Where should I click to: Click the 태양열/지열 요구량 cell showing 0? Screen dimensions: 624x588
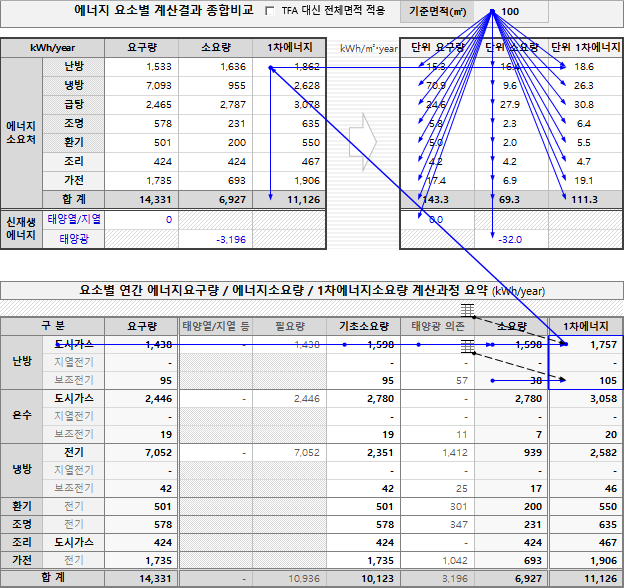tap(148, 219)
